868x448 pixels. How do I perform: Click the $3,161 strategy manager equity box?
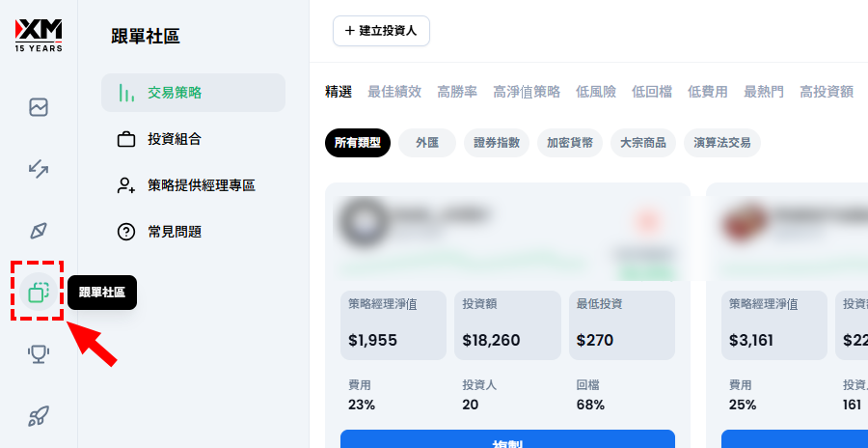click(x=773, y=325)
